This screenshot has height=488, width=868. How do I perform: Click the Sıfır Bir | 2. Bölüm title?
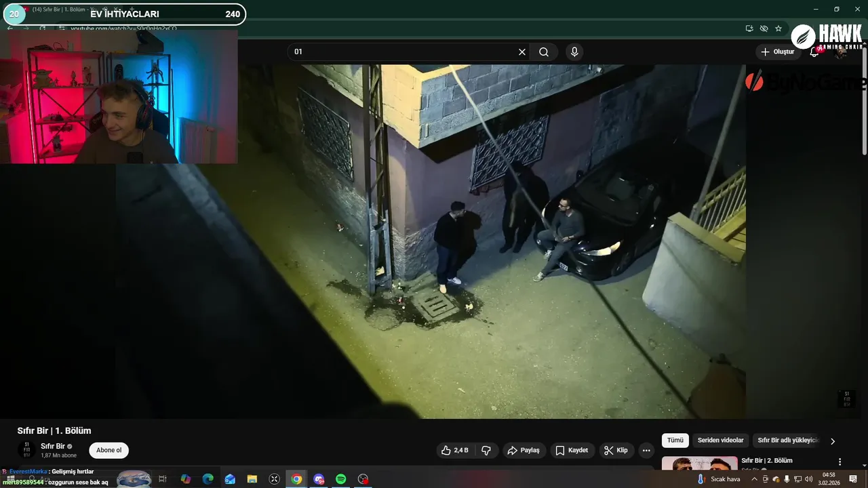[767, 461]
